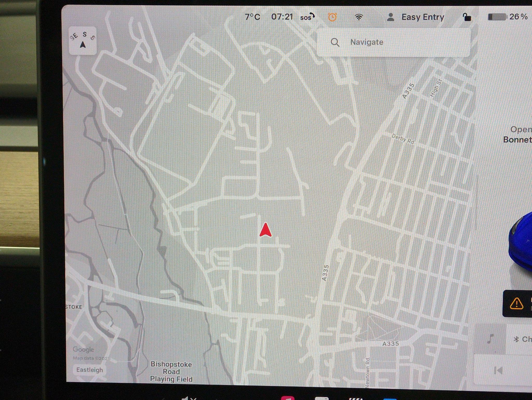Tap the Newtown Rd street label
Screen dimensions: 532x400
coord(367,372)
